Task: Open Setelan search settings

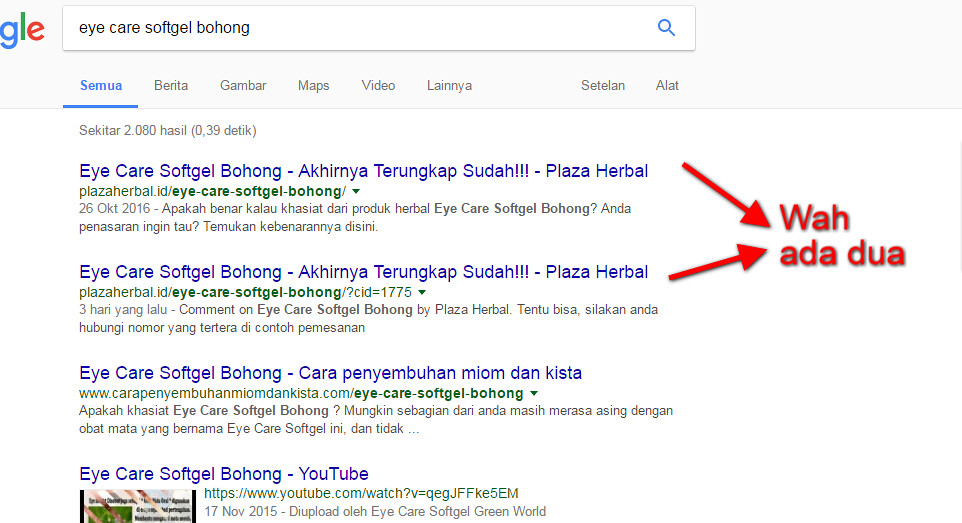Action: click(x=602, y=85)
